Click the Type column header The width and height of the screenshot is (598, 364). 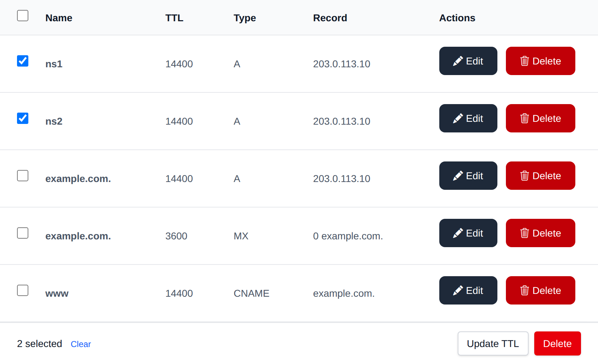pos(245,18)
